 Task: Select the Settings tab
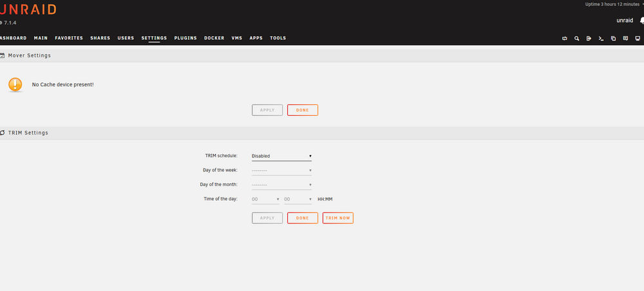[x=154, y=38]
